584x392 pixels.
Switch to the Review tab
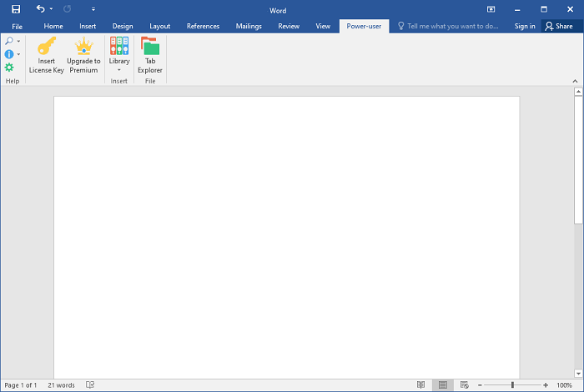click(289, 26)
